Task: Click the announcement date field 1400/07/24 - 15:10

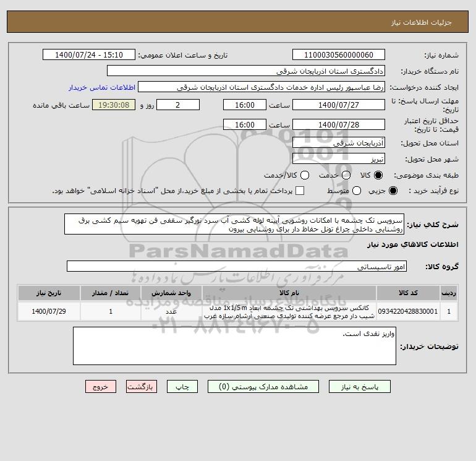Action: pos(89,54)
